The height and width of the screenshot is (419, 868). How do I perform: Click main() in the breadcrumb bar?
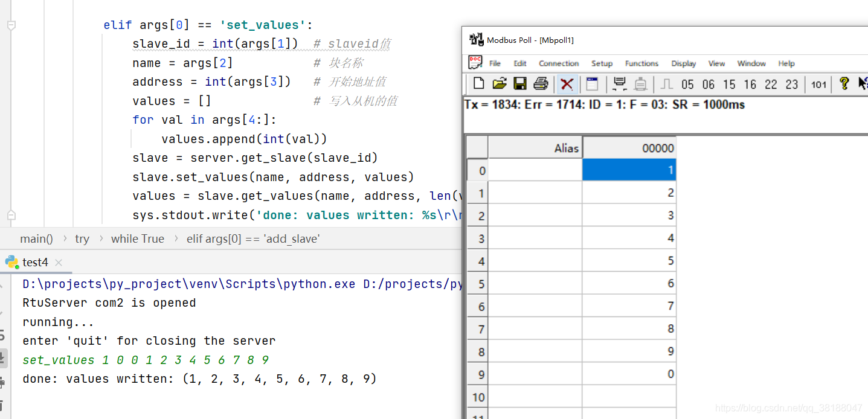click(36, 238)
